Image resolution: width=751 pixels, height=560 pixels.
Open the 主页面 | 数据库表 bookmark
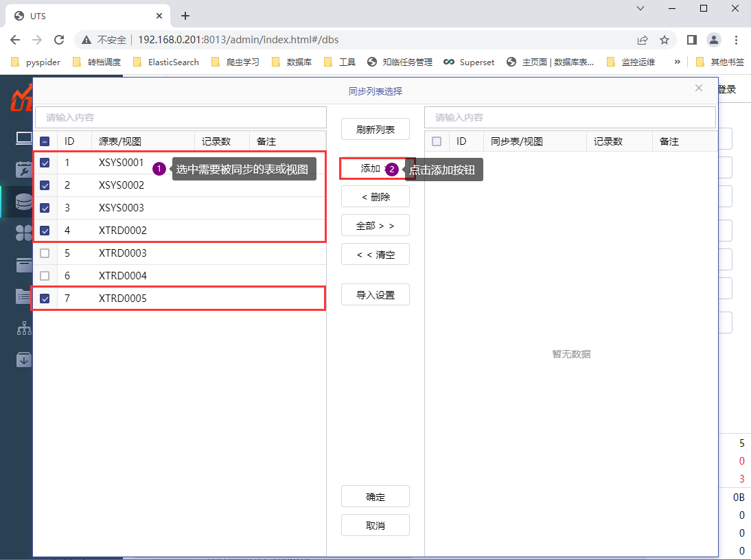point(551,62)
